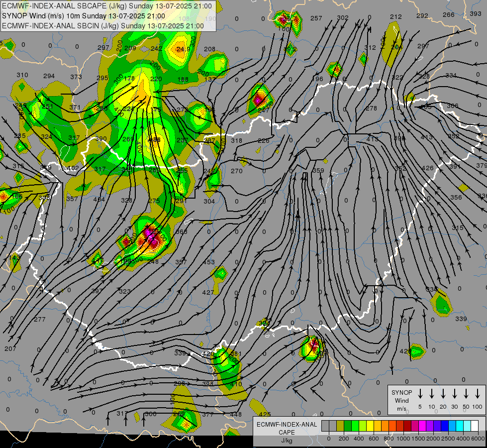Click the 373 grid value on map
Screen dimensions: 487x448
pyautogui.click(x=76, y=77)
